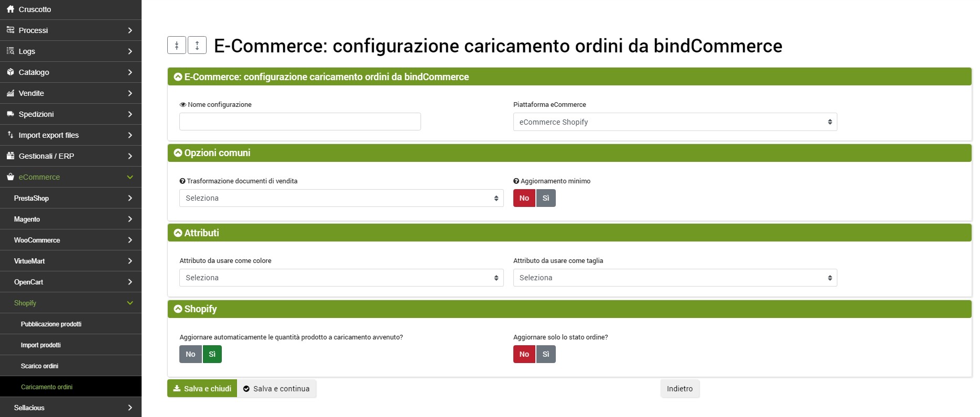980x417 pixels.
Task: Choose No for automatic quantity update
Action: click(x=190, y=354)
